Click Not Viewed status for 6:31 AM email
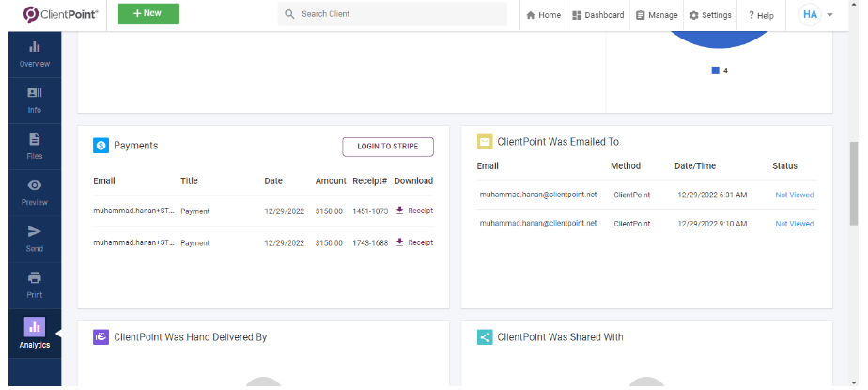This screenshot has width=868, height=390. tap(795, 195)
